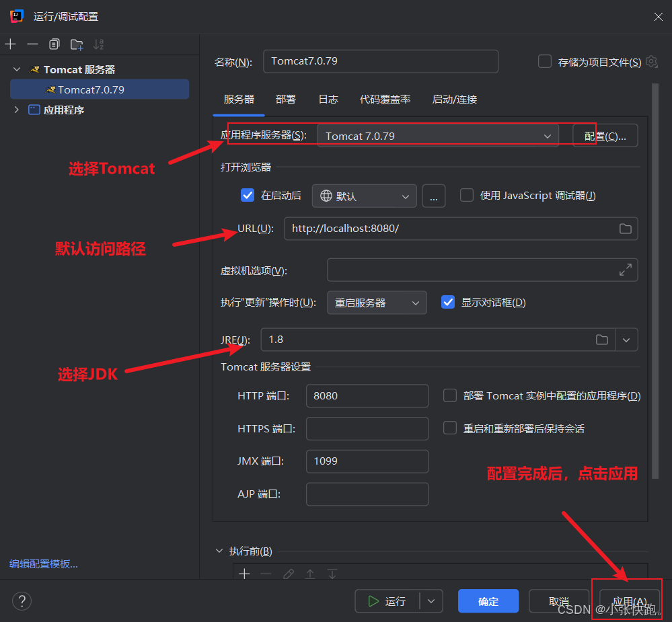Switch to 代码覆盖率 tab
672x622 pixels.
tap(385, 100)
